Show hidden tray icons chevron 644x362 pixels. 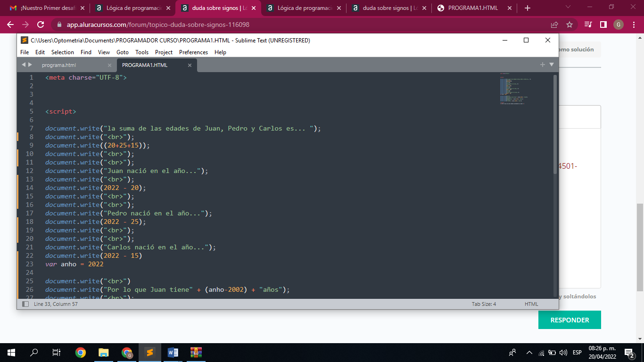click(529, 353)
